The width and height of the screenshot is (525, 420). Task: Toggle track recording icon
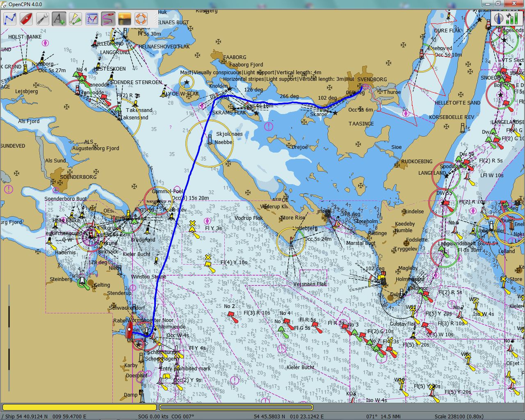click(x=108, y=19)
